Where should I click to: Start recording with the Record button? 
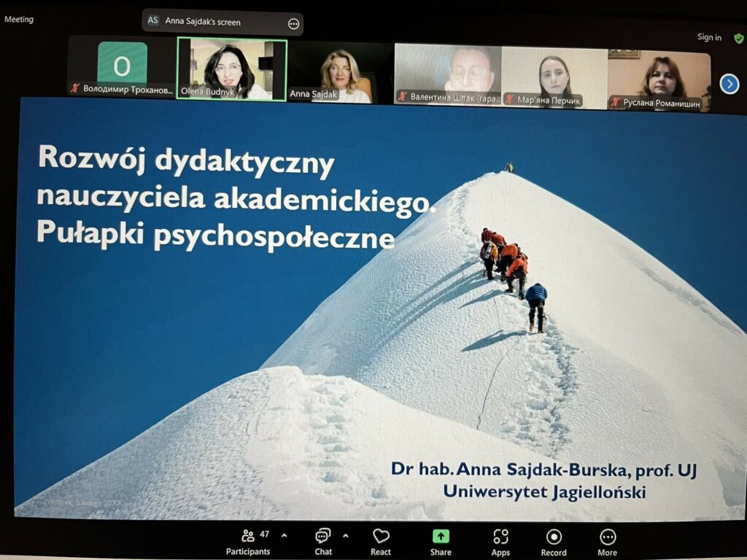554,537
